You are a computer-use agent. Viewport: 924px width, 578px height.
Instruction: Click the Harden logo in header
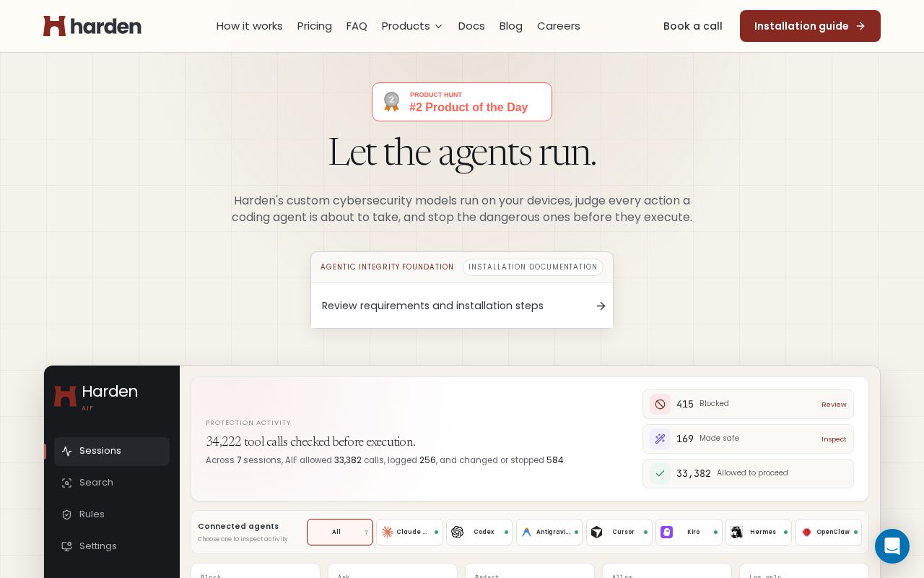click(92, 26)
